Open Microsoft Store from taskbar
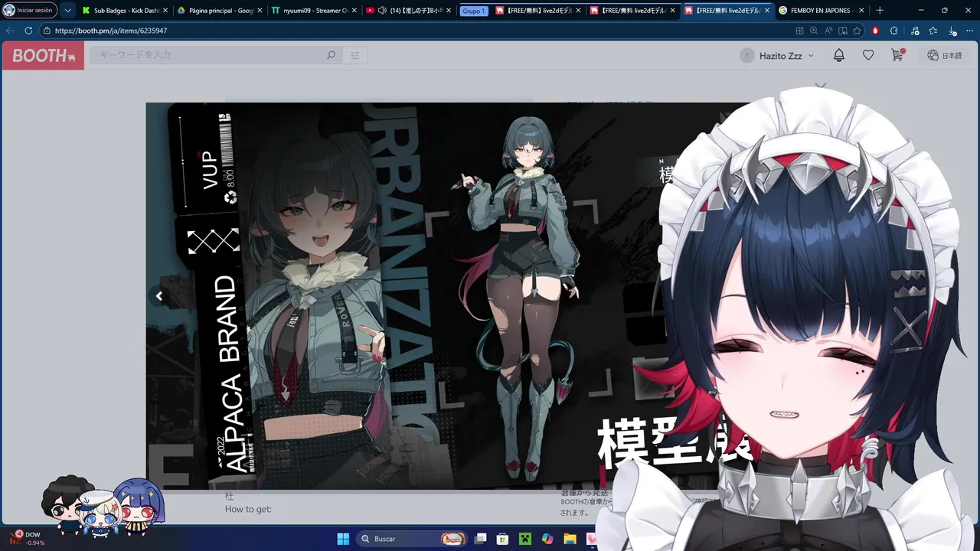Image resolution: width=980 pixels, height=551 pixels. [x=502, y=539]
